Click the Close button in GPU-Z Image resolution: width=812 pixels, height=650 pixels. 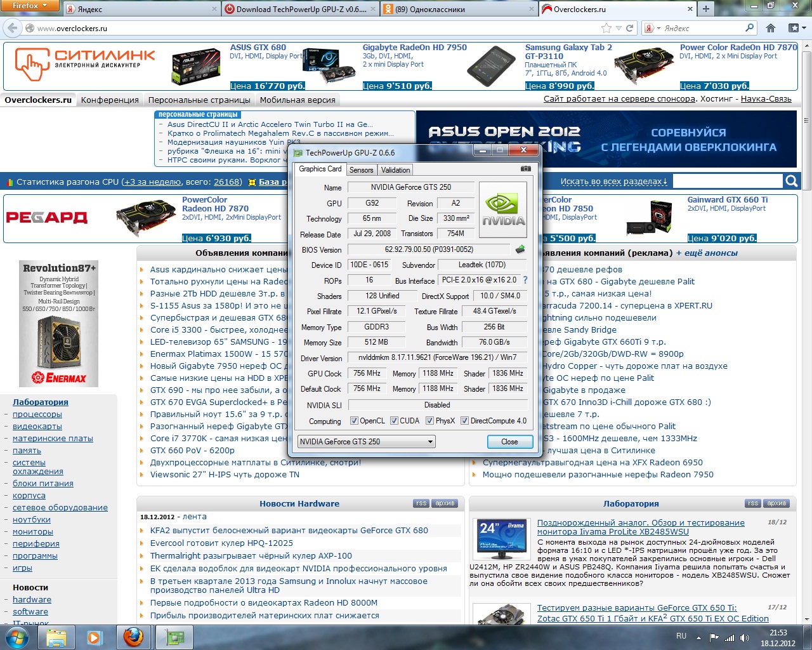click(509, 441)
